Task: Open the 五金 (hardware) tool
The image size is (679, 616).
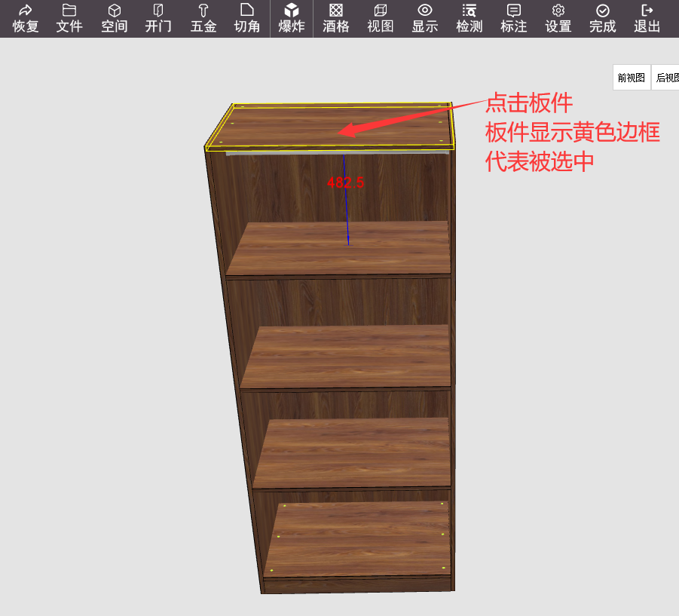Action: tap(203, 19)
